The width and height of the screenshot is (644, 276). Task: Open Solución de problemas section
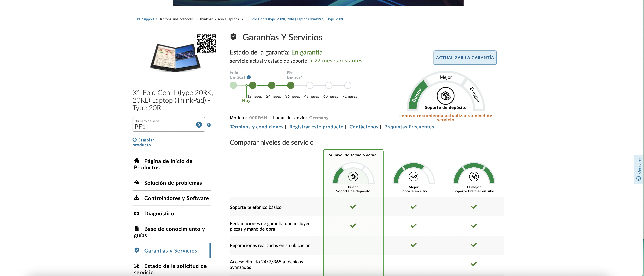[171, 183]
